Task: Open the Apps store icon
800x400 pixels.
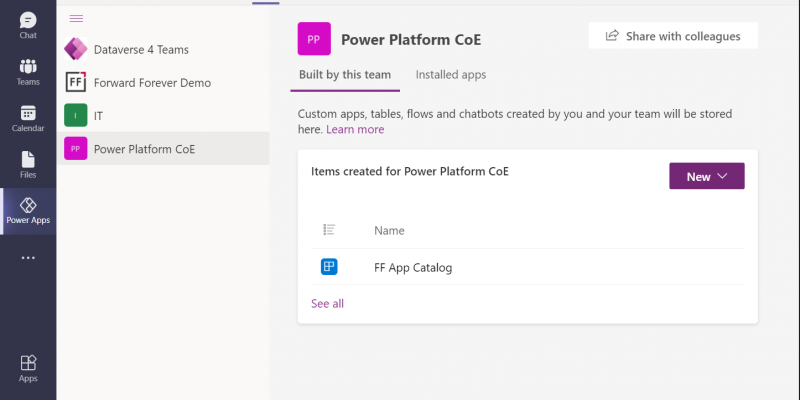Action: [x=28, y=368]
